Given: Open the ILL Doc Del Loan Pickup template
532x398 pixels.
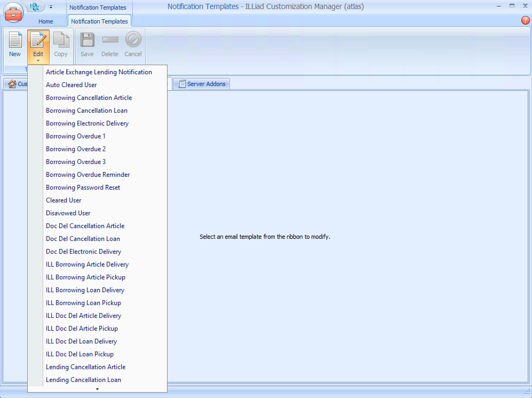Looking at the screenshot, I should [80, 354].
